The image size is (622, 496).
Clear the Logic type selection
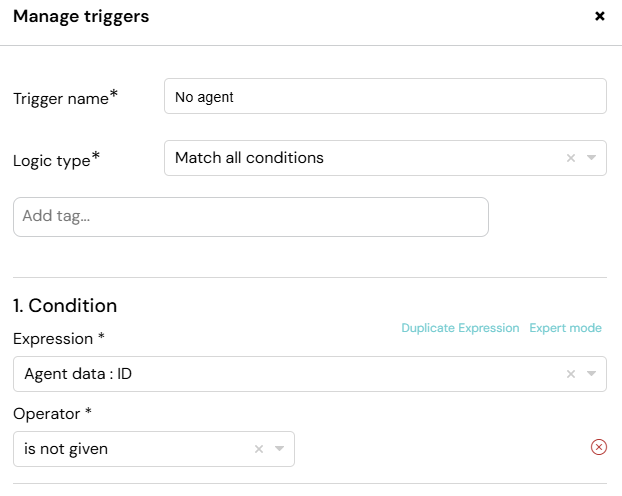pyautogui.click(x=571, y=158)
